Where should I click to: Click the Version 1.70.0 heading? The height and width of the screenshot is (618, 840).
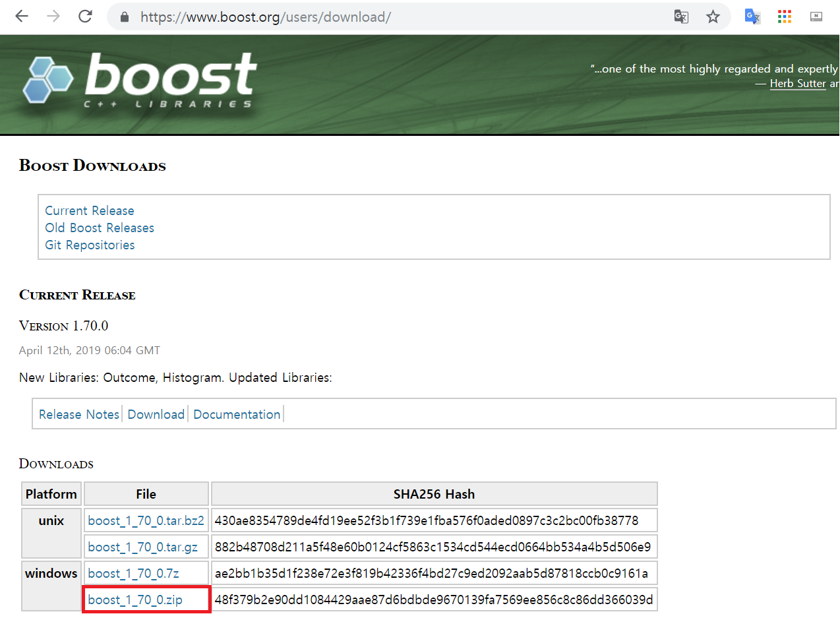[63, 326]
